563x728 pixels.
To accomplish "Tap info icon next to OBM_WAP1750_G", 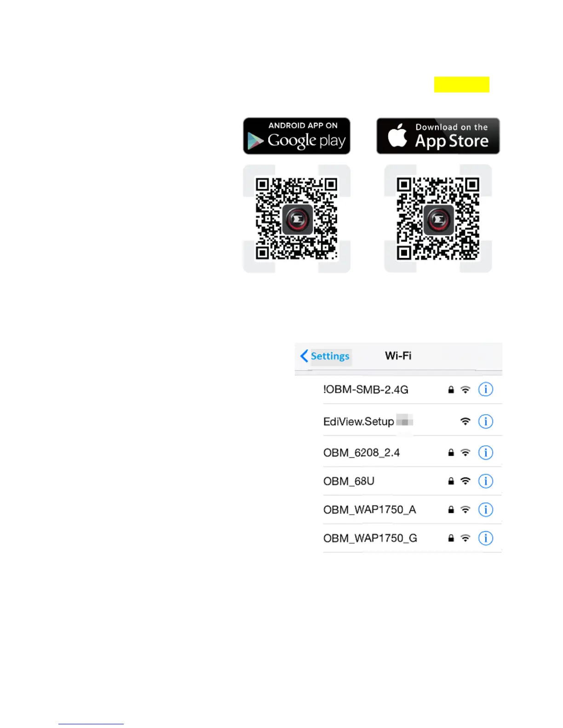I will point(485,538).
